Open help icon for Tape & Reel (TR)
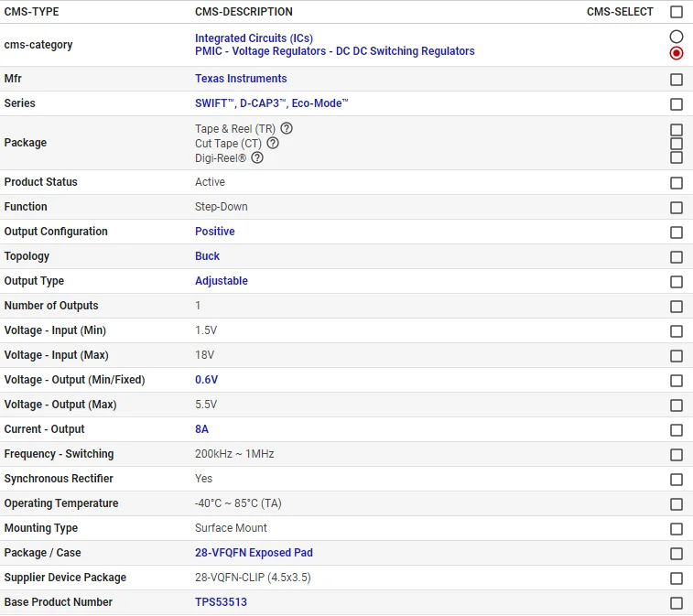 [287, 128]
